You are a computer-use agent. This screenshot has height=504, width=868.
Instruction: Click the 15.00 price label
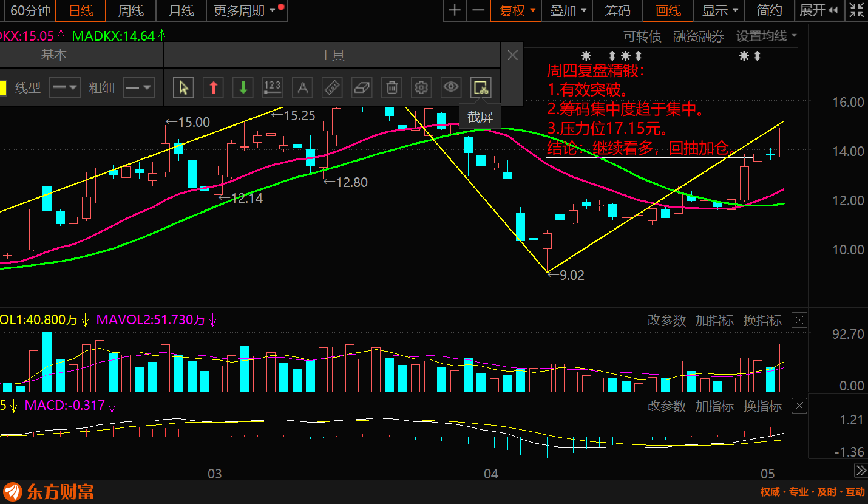point(188,123)
